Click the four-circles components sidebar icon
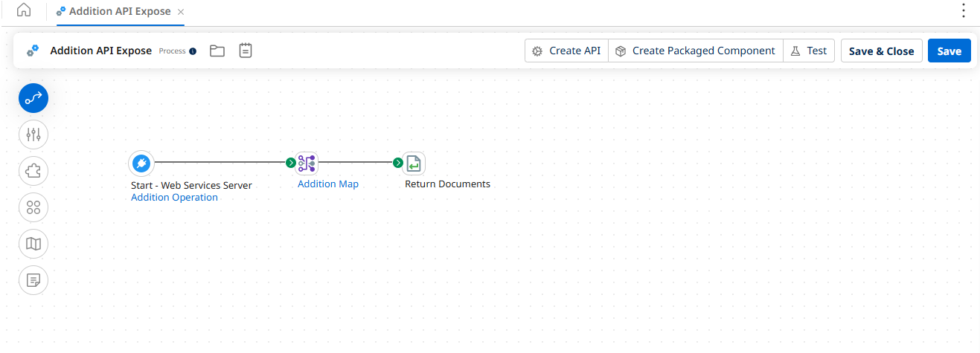The image size is (980, 353). 33,207
